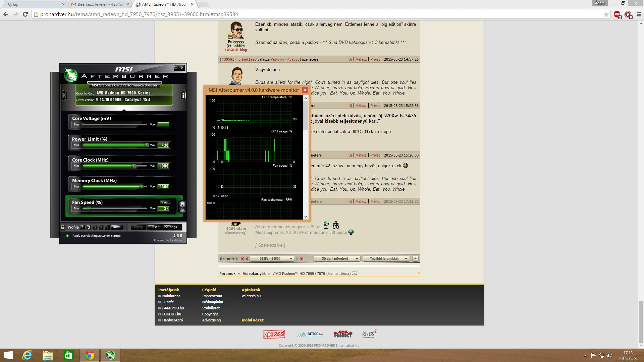The height and width of the screenshot is (362, 644).
Task: Jump to last forum page arrow
Action: [x=302, y=259]
